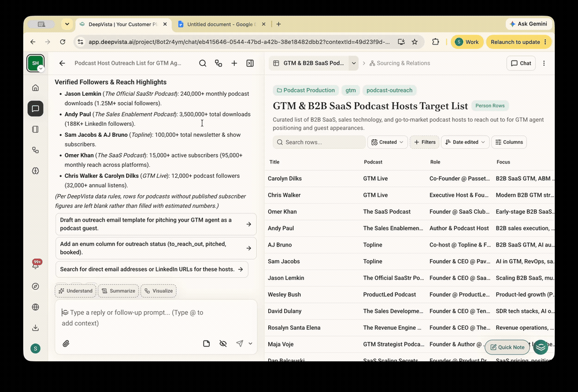578x392 pixels.
Task: Open the Columns button
Action: (x=509, y=142)
